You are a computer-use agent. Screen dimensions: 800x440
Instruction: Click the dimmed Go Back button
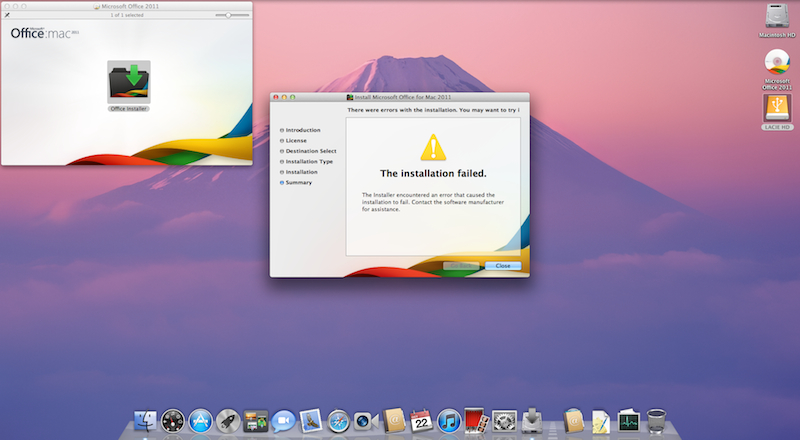coord(461,265)
